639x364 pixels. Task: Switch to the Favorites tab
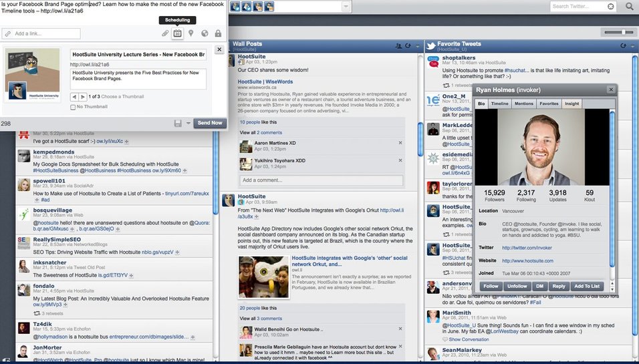(x=549, y=104)
